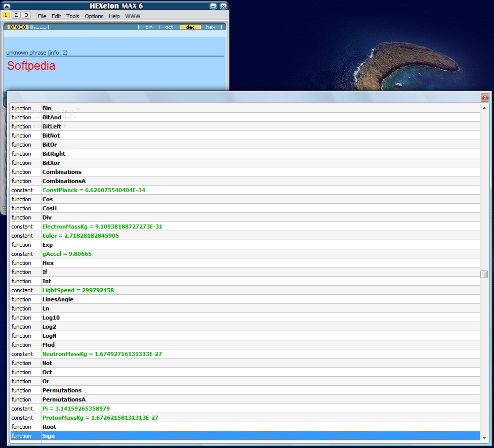Select the LogN function row
This screenshot has width=494, height=448.
click(245, 336)
